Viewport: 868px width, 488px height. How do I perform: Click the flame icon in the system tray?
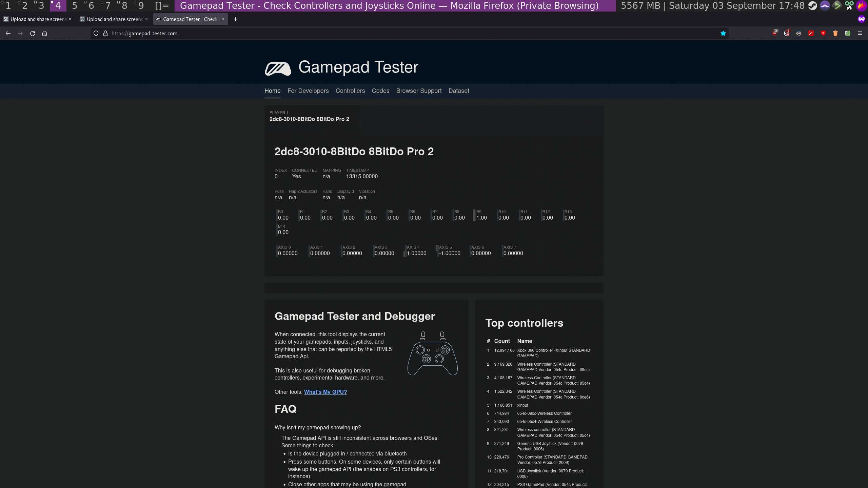(862, 6)
